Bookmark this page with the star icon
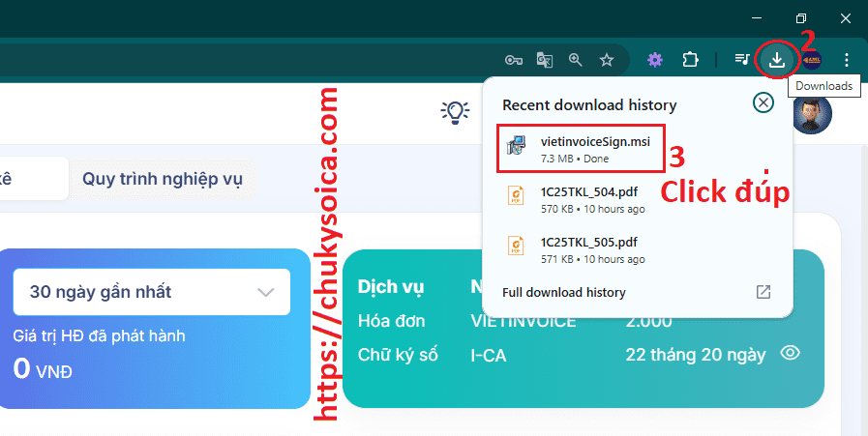 click(x=607, y=60)
